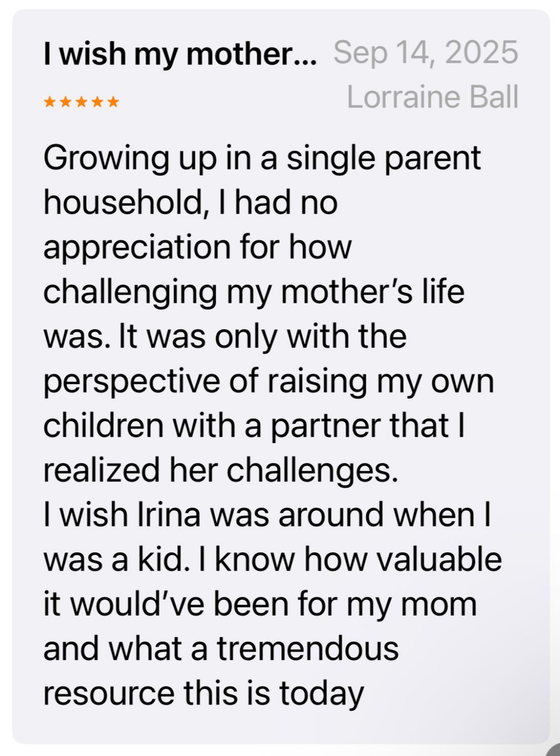Click the word 'tremendous' in the review
The width and height of the screenshot is (560, 756).
[x=308, y=648]
